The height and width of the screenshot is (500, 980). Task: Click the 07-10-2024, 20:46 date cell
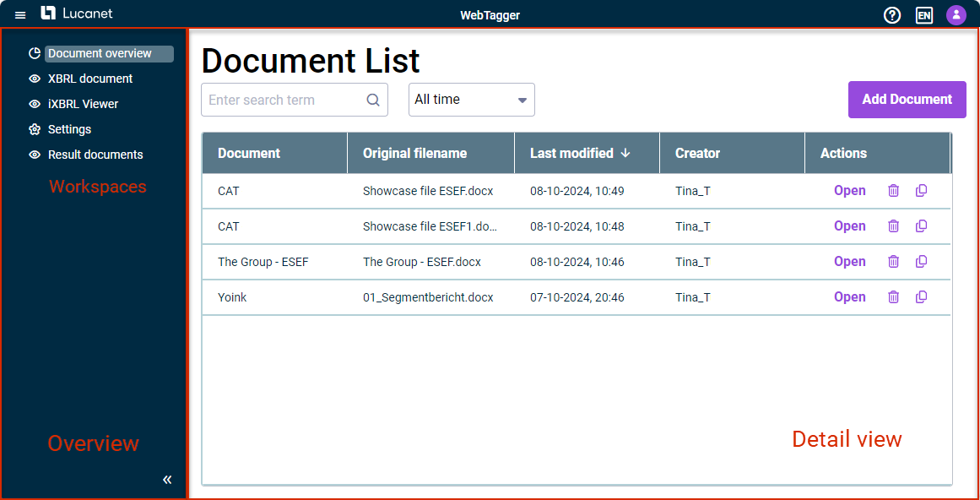[x=577, y=297]
